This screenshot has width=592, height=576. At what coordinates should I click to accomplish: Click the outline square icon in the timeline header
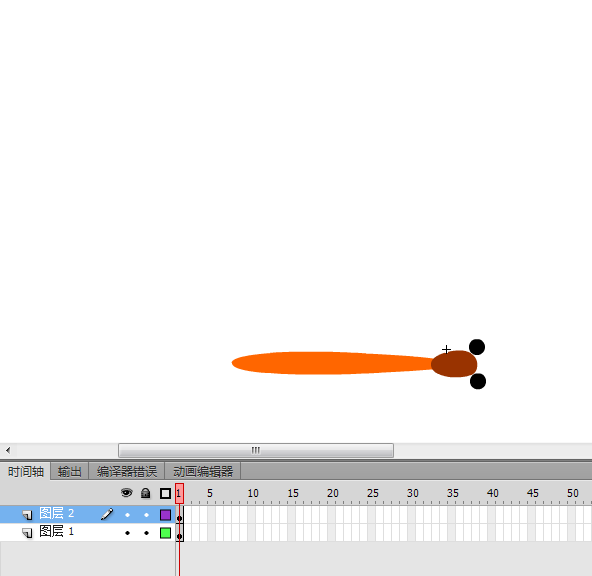(165, 493)
